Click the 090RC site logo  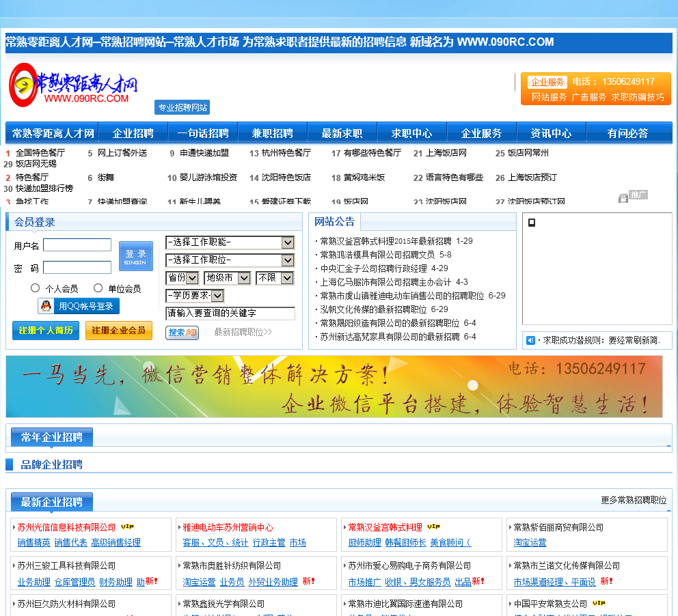pos(73,85)
